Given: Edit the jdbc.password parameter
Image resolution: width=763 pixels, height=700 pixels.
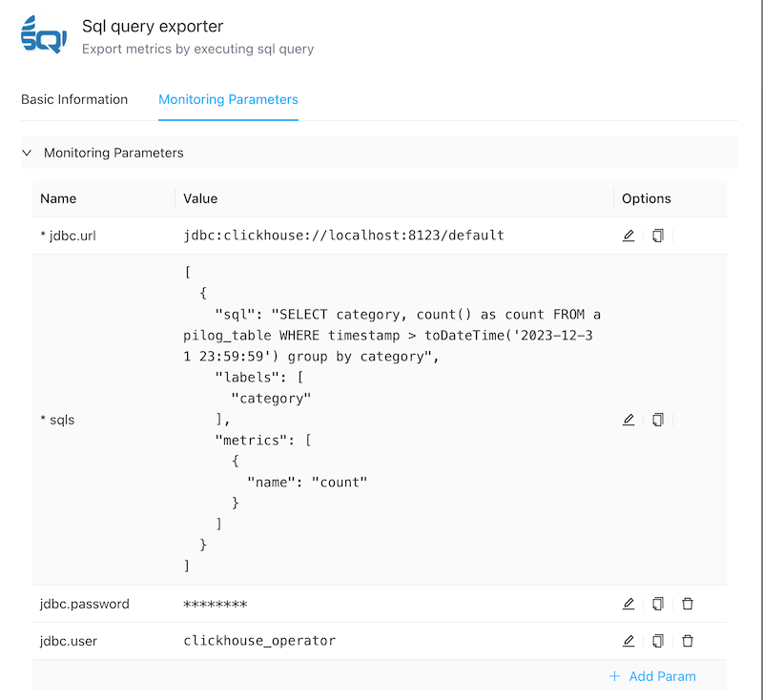Looking at the screenshot, I should 628,604.
